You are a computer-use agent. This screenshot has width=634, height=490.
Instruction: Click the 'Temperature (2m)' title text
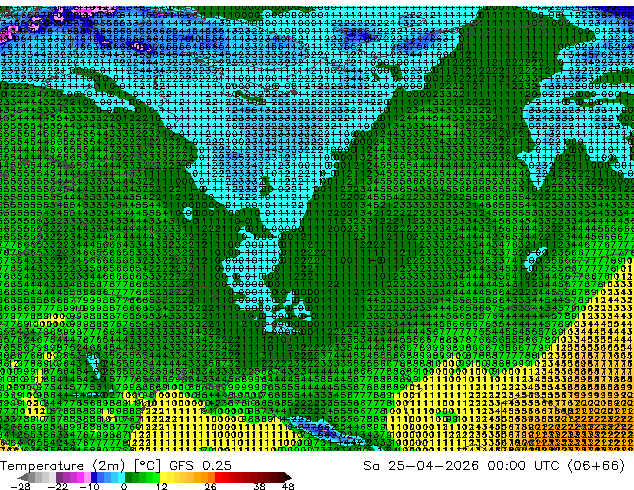pyautogui.click(x=63, y=466)
